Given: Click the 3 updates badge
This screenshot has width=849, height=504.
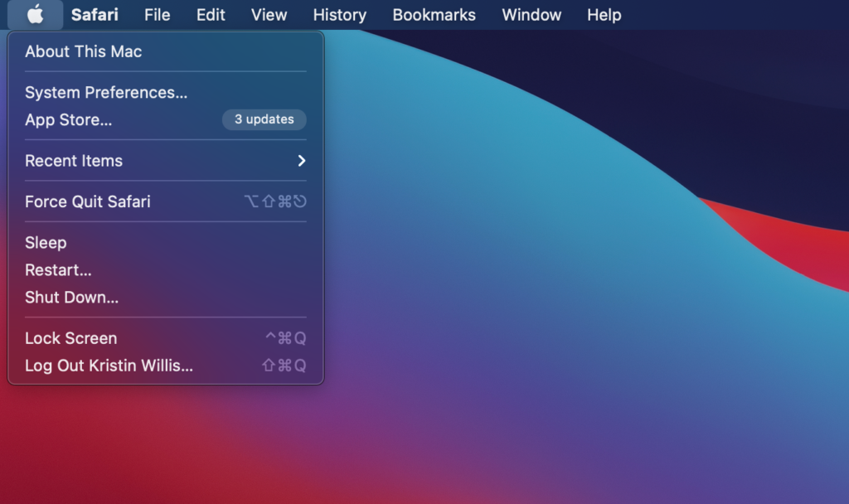Looking at the screenshot, I should point(264,119).
